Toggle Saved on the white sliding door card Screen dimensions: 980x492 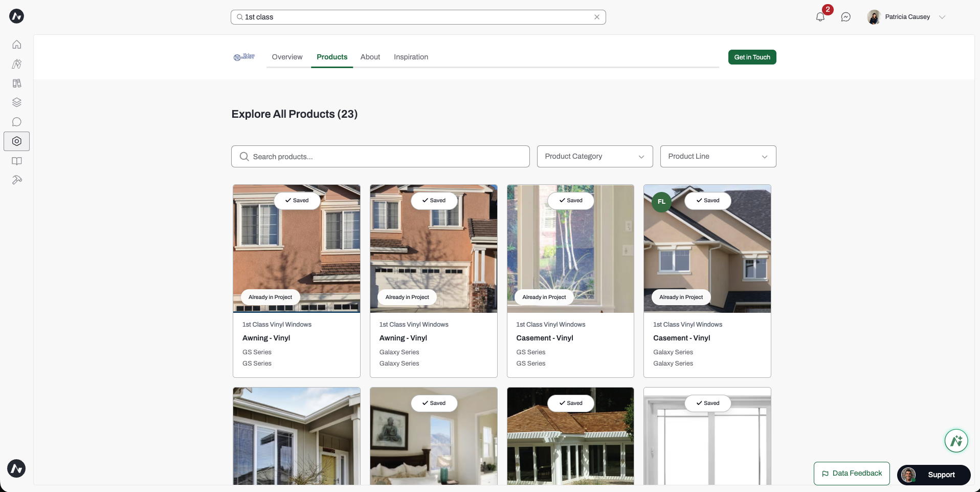pyautogui.click(x=708, y=403)
